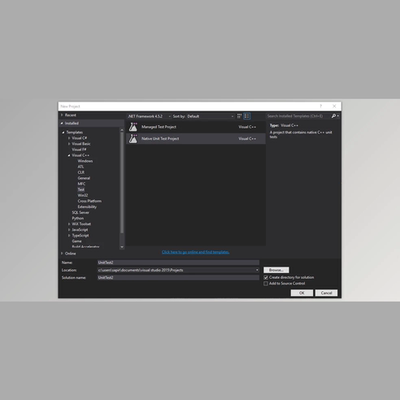Image resolution: width=400 pixels, height=400 pixels.
Task: Select Test template category
Action: point(81,189)
